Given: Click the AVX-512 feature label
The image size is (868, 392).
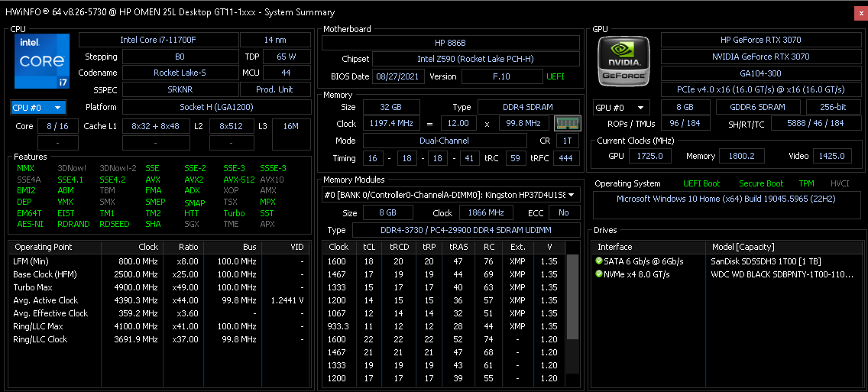Looking at the screenshot, I should click(x=239, y=180).
